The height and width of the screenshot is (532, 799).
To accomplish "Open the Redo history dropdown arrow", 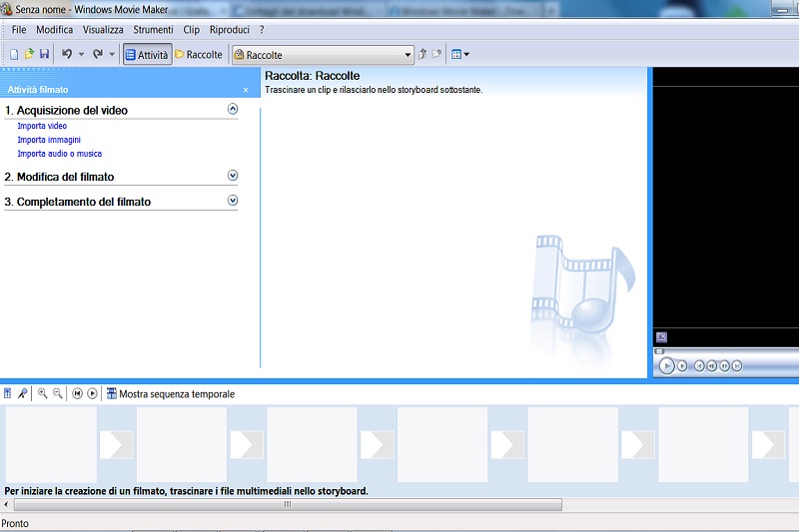I will (112, 54).
